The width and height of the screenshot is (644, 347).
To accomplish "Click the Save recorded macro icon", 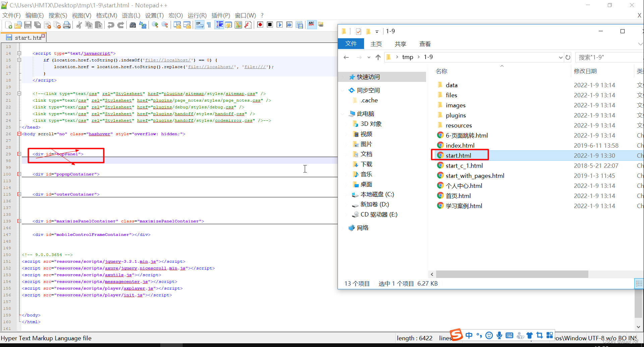I will tap(299, 25).
